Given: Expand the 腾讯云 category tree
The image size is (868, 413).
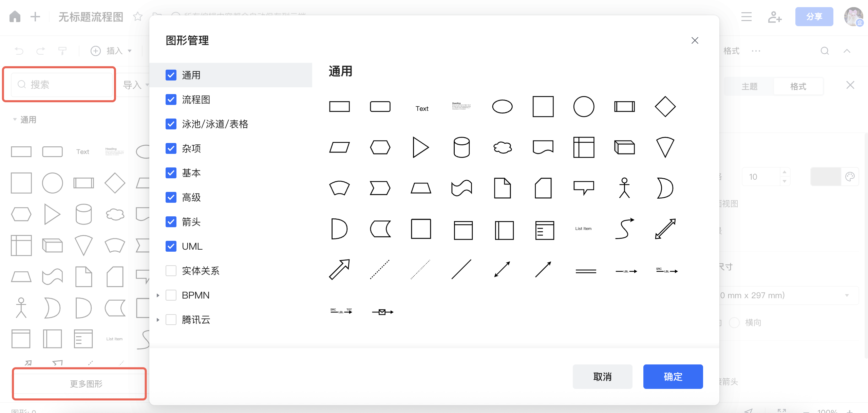Looking at the screenshot, I should pyautogui.click(x=158, y=320).
